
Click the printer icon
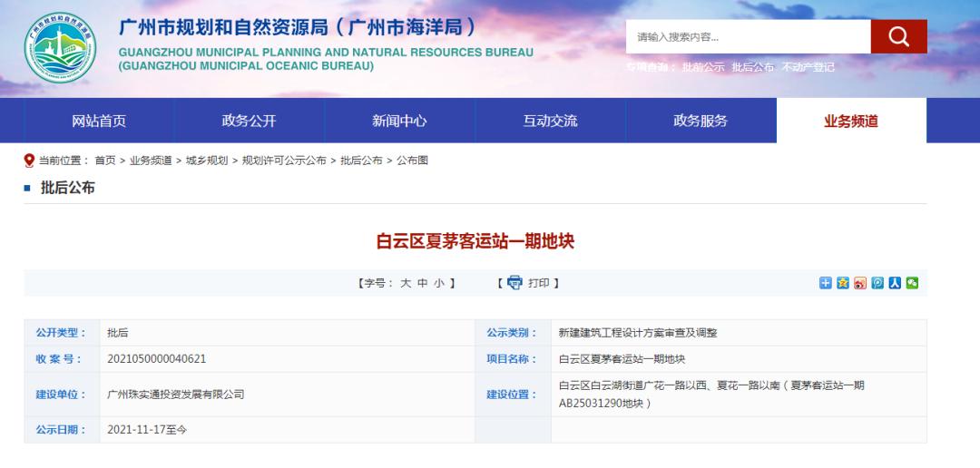click(514, 283)
